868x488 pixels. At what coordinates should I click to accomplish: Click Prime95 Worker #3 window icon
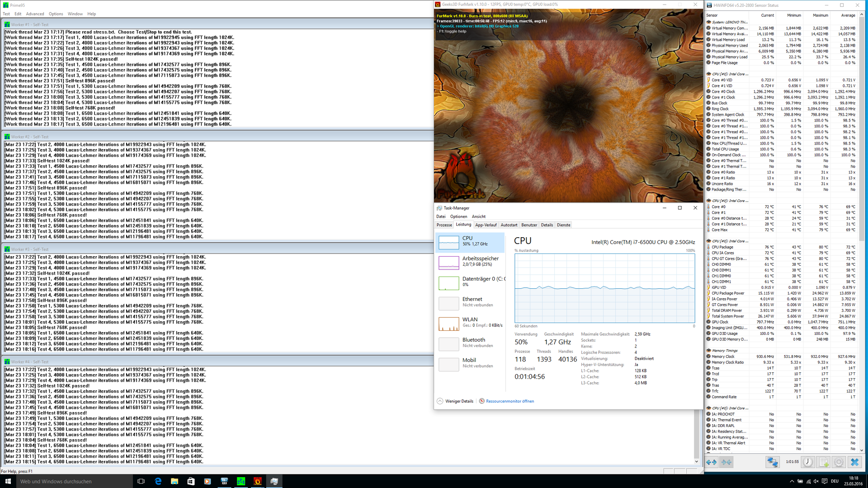(x=7, y=249)
